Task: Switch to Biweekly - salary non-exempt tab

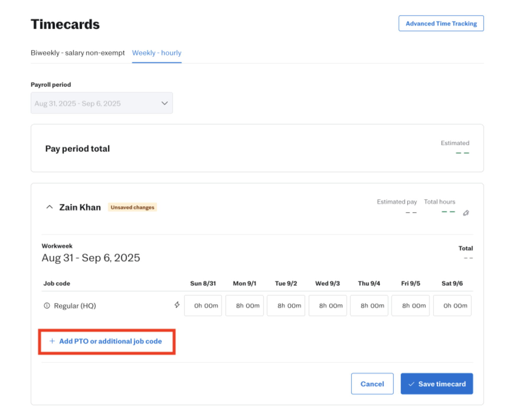Action: pyautogui.click(x=78, y=53)
